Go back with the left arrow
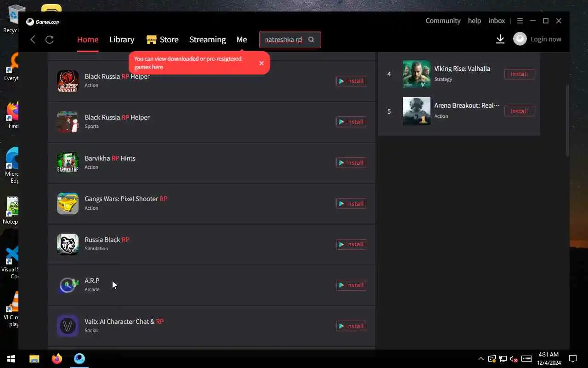 tap(33, 40)
